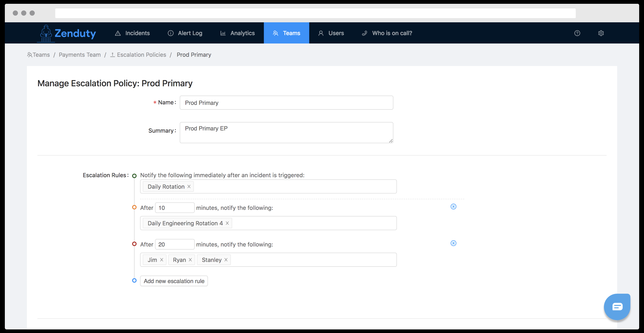The image size is (644, 333).
Task: Click the Daily Rotation tag label
Action: coord(166,186)
